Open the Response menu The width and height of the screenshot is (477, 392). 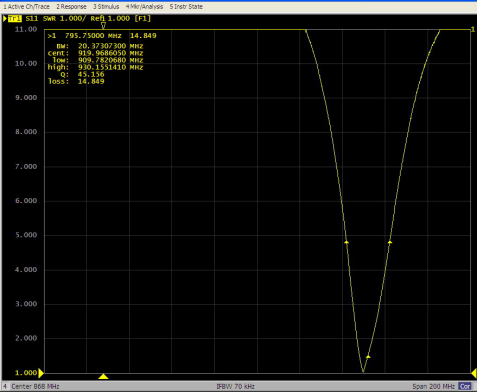[x=71, y=7]
